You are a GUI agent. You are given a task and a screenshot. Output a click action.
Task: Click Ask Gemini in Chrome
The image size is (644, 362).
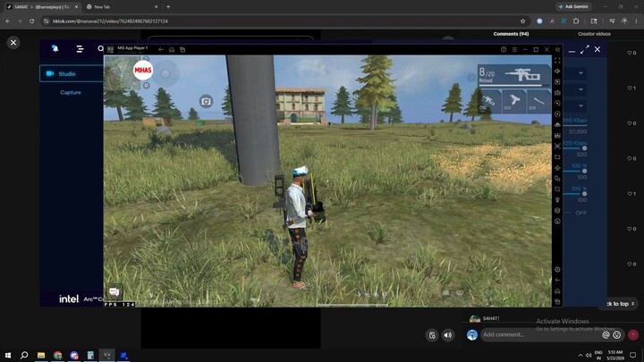point(573,6)
